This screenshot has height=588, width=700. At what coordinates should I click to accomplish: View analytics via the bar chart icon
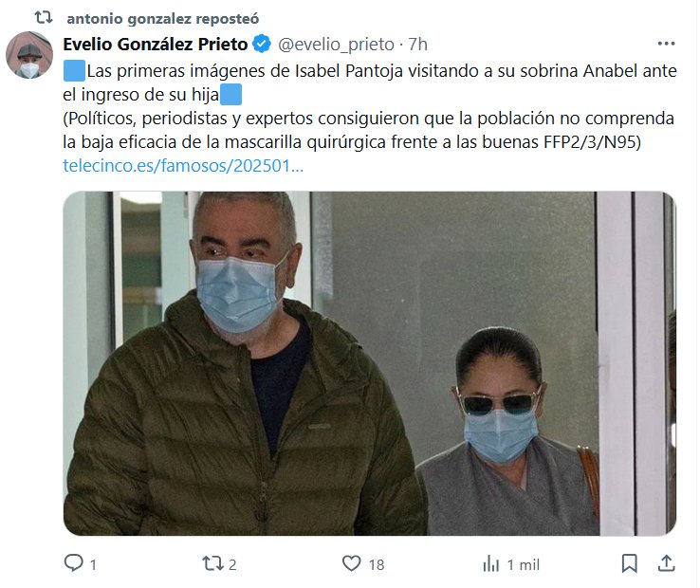(x=490, y=564)
